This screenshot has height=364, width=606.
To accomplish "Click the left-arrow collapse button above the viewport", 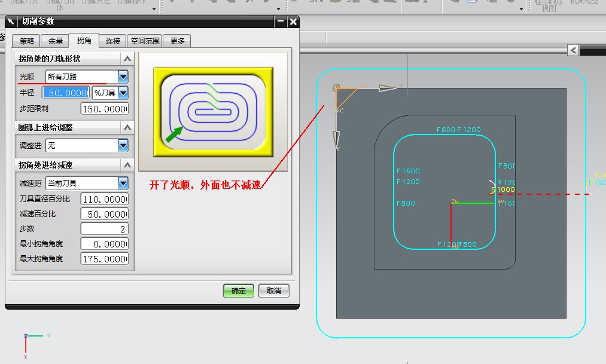I will [x=573, y=50].
